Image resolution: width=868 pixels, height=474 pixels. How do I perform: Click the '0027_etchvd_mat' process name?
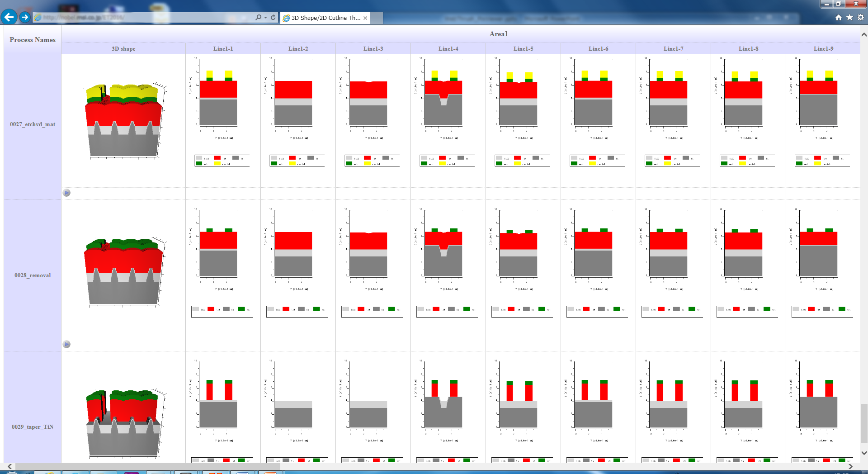[x=33, y=124]
